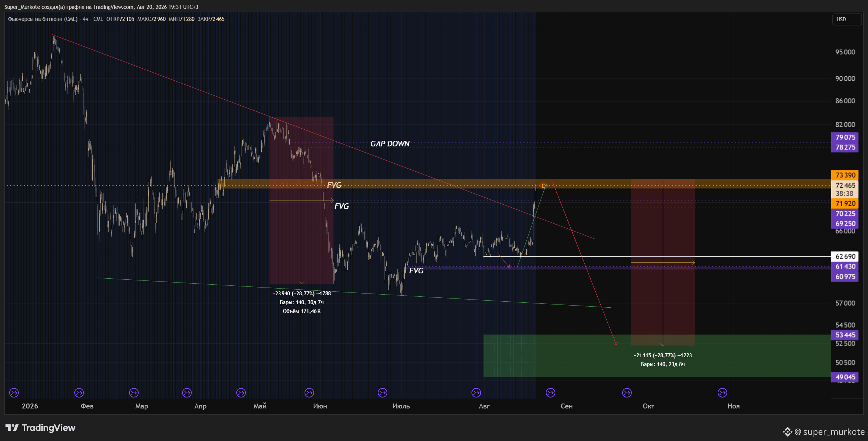The width and height of the screenshot is (868, 441).
Task: Click the 82 000 price axis tick
Action: pos(845,124)
